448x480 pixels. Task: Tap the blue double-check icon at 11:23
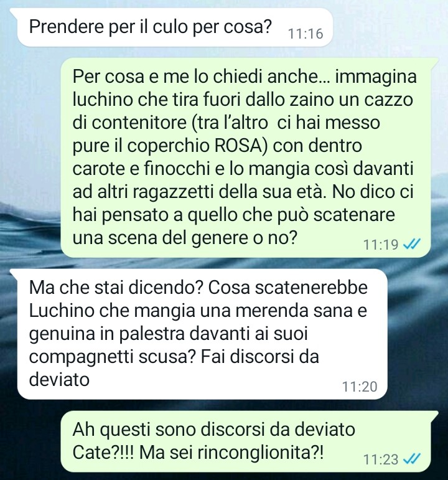click(x=412, y=459)
